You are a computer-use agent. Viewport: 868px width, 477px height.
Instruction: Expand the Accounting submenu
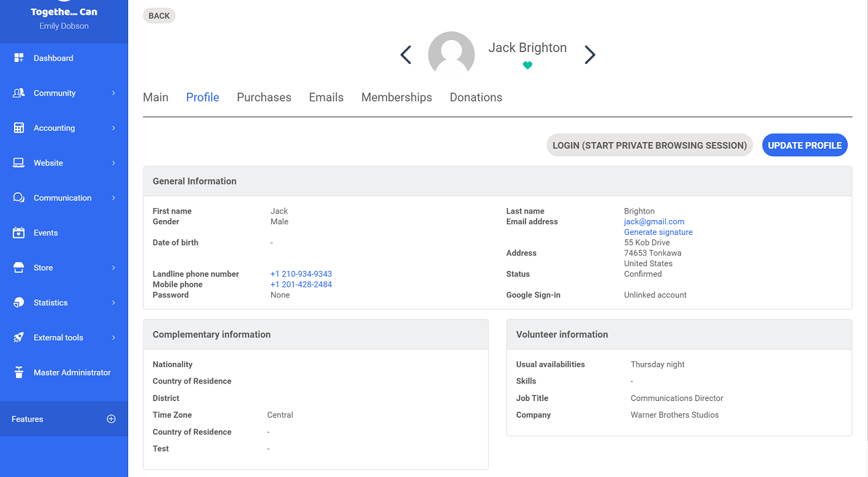pyautogui.click(x=114, y=128)
